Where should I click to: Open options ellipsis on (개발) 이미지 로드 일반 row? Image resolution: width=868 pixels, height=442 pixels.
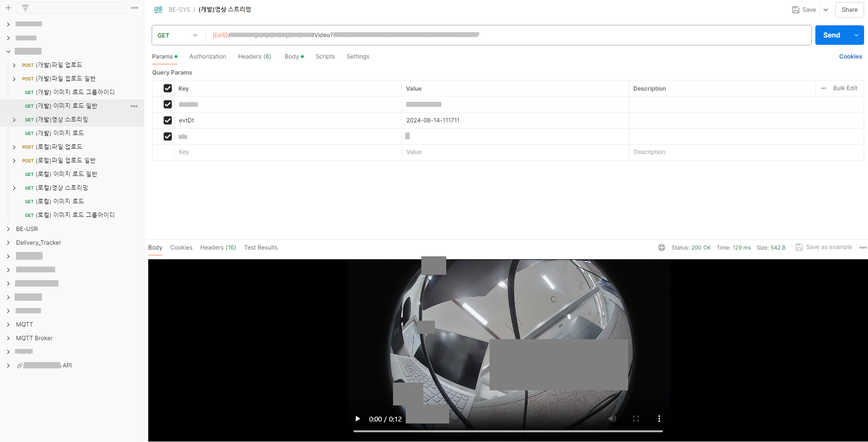pos(134,106)
